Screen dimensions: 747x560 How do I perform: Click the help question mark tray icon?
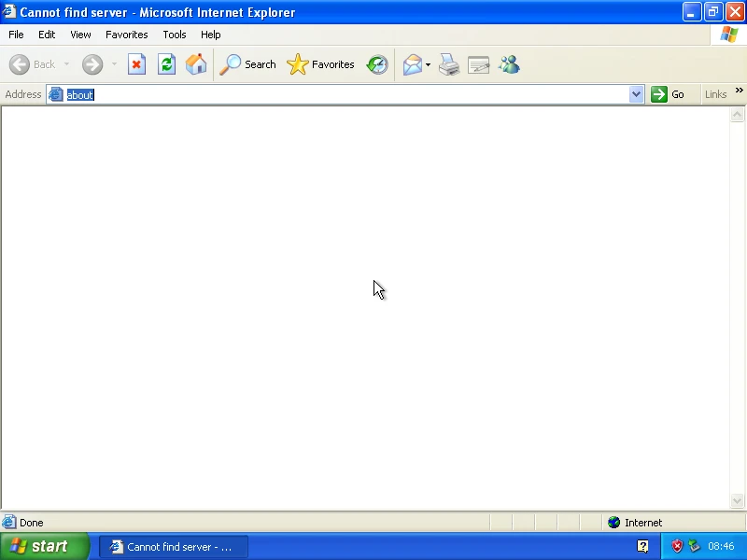642,546
